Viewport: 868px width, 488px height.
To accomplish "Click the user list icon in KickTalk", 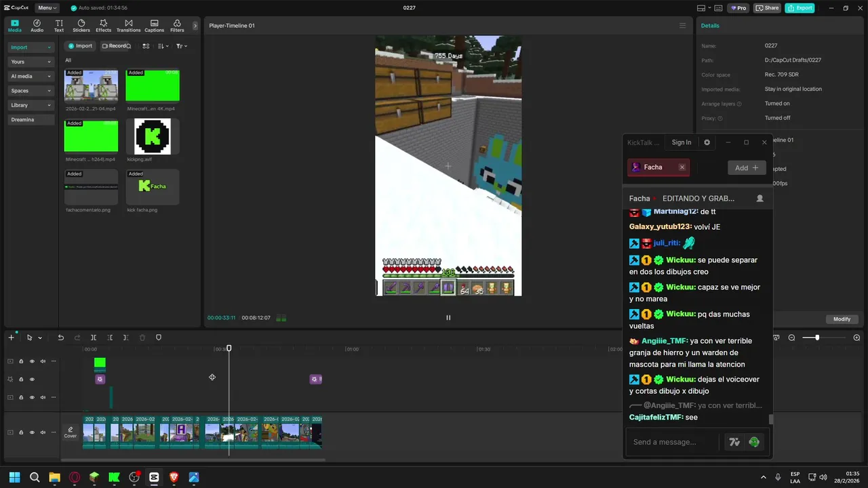I will click(x=759, y=199).
